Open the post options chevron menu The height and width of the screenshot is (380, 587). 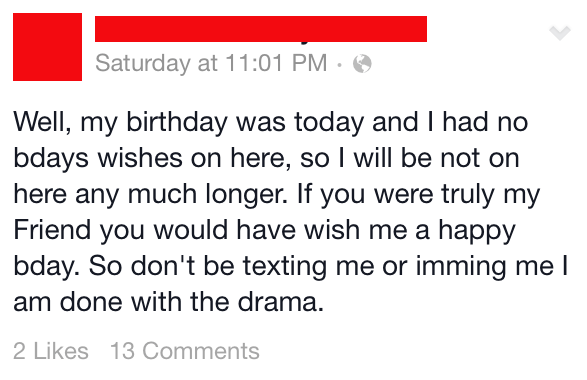(x=560, y=33)
